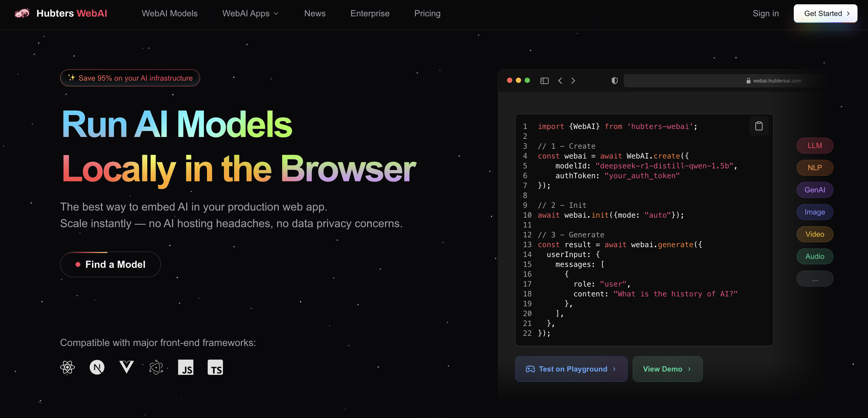Viewport: 868px width, 418px height.
Task: Select the LLM category pill
Action: (814, 146)
